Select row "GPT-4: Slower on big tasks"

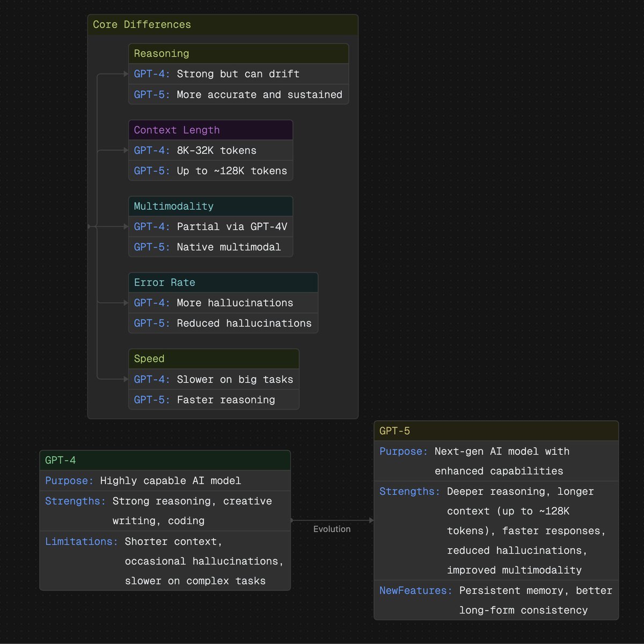pos(214,379)
